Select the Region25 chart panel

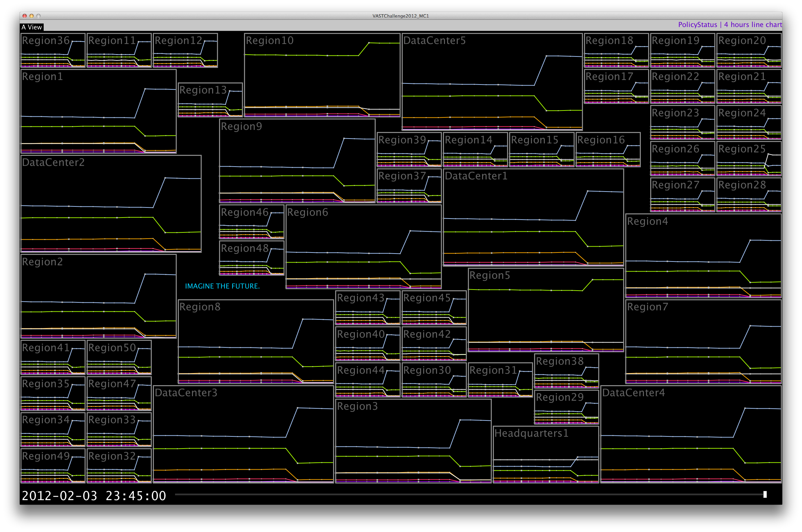[x=749, y=159]
